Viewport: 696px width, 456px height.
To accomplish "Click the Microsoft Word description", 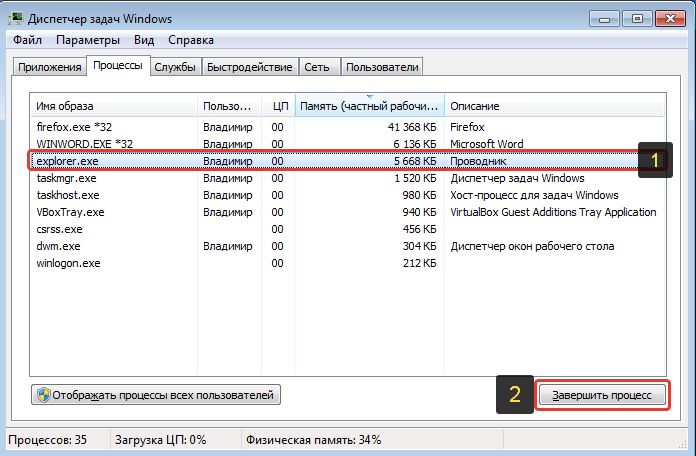I will 487,144.
